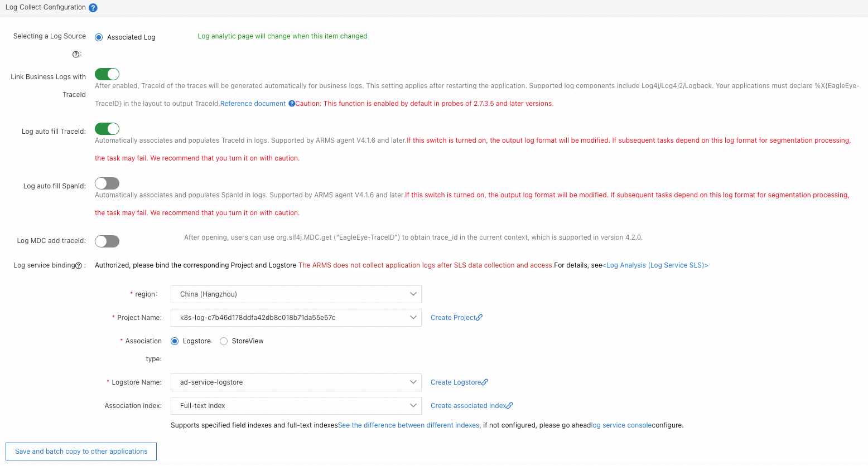
Task: Select the StoreView association type
Action: click(224, 341)
